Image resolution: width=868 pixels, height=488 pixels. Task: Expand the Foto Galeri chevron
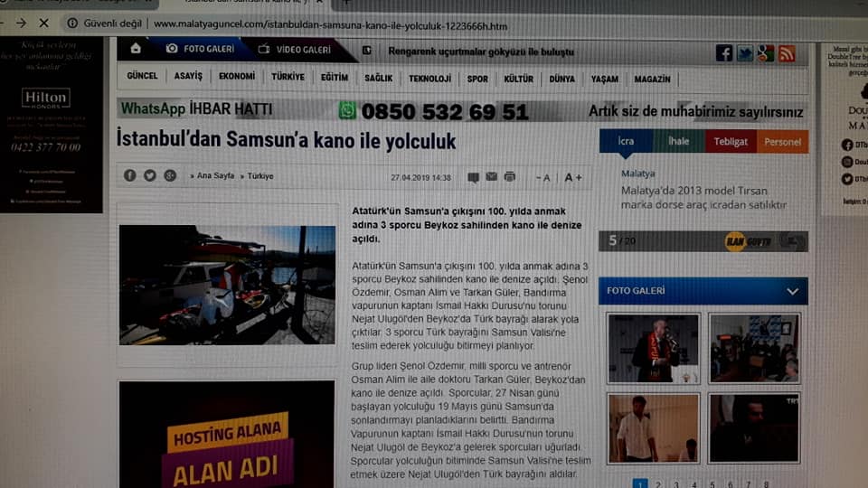tap(792, 291)
